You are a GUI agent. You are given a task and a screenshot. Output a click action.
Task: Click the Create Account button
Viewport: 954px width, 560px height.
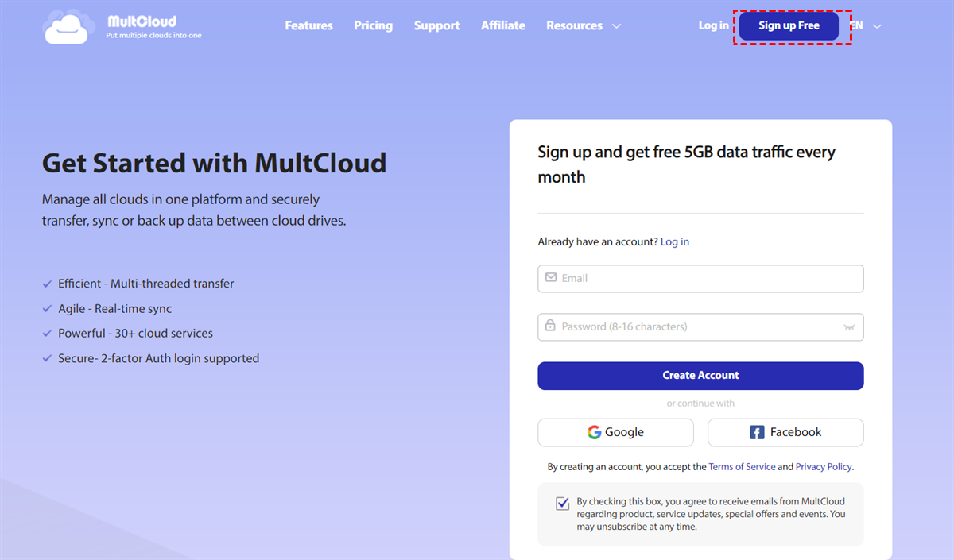[700, 376]
